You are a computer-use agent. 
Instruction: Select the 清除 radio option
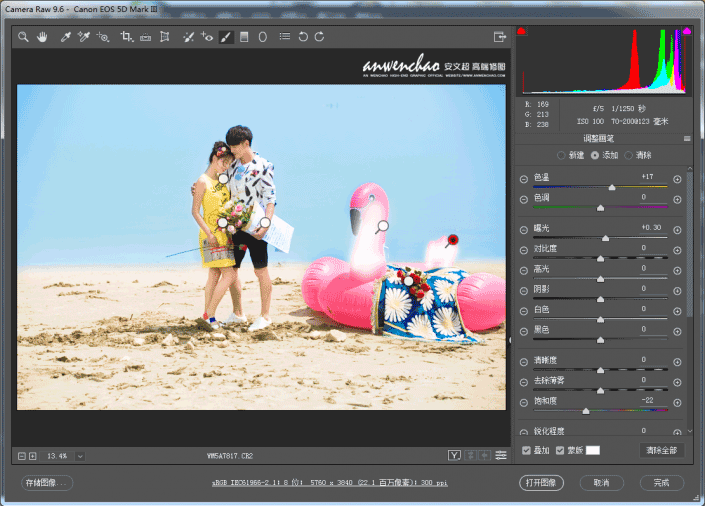[x=638, y=155]
